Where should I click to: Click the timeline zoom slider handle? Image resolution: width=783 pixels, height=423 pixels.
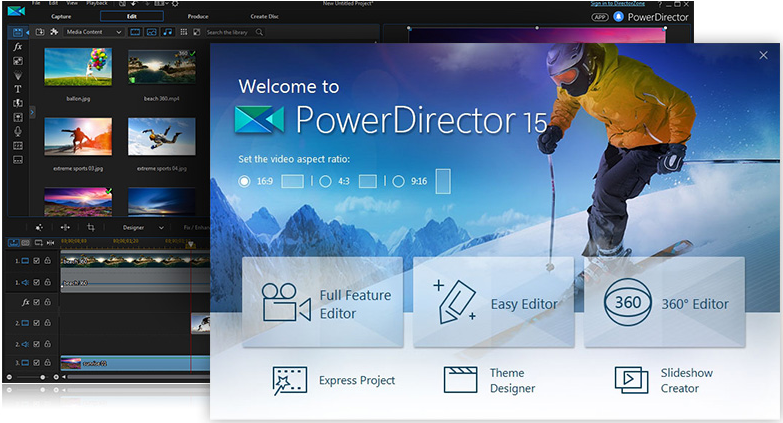tap(42, 377)
